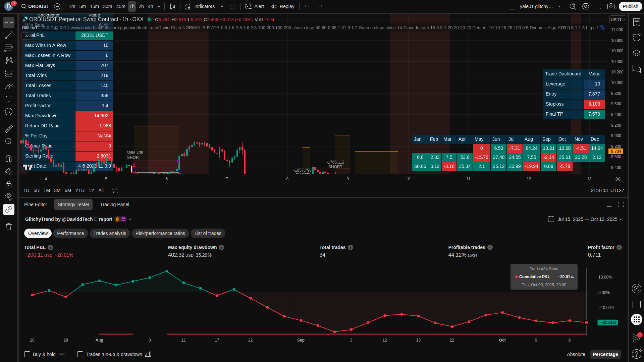Enable the Buy & hold checkbox
This screenshot has height=362, width=644.
point(27,354)
